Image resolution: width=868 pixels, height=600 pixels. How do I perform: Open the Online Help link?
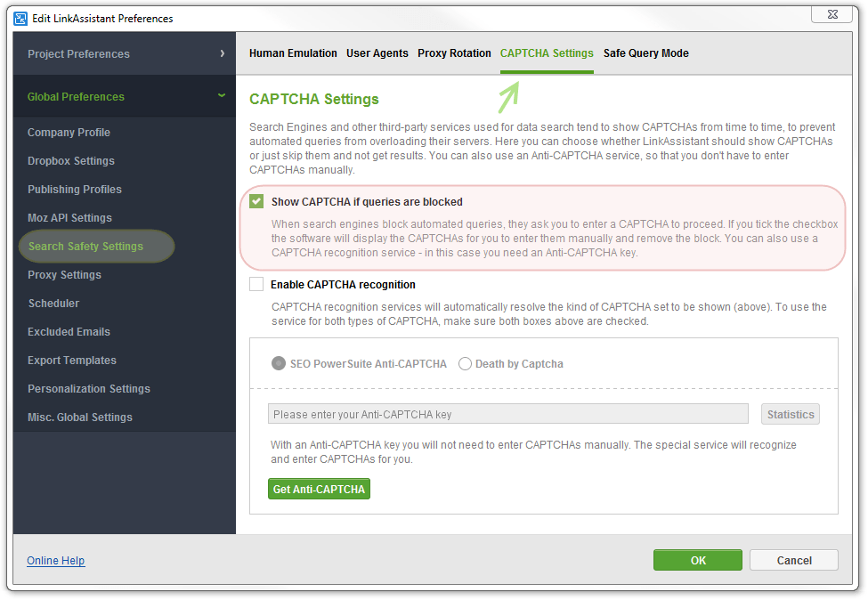[56, 561]
